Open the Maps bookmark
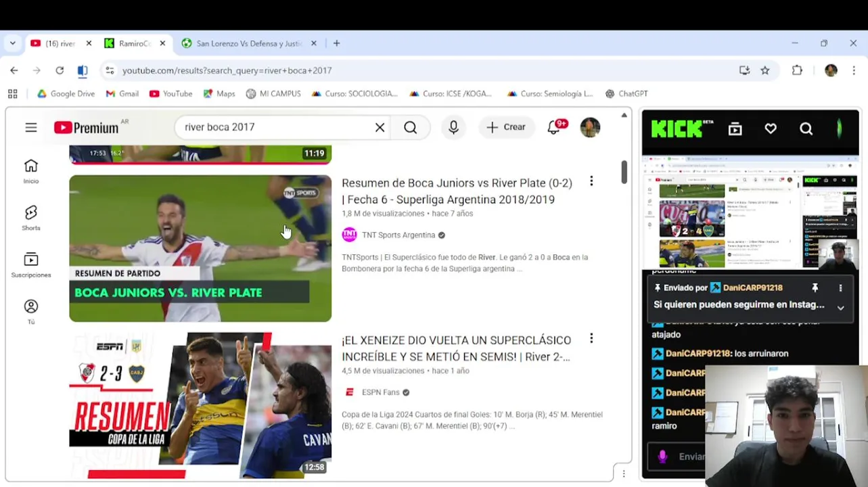This screenshot has width=868, height=487. pyautogui.click(x=219, y=94)
